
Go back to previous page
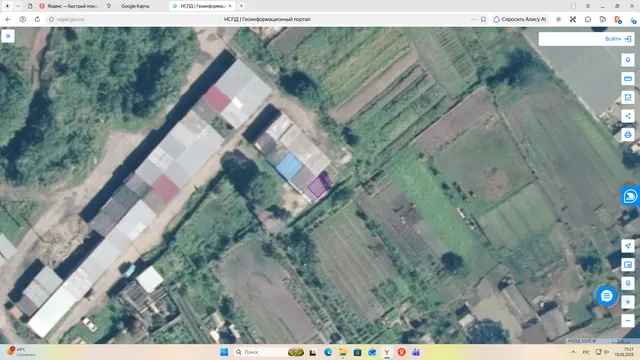point(8,19)
